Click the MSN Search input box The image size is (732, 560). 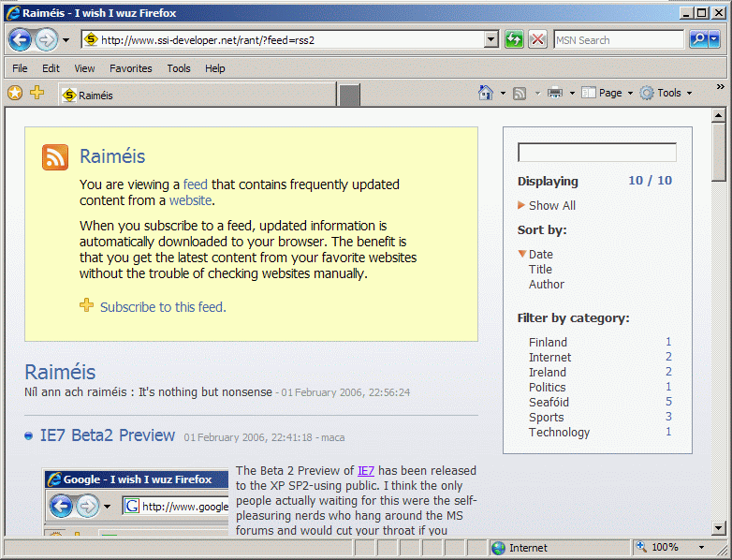pyautogui.click(x=619, y=40)
